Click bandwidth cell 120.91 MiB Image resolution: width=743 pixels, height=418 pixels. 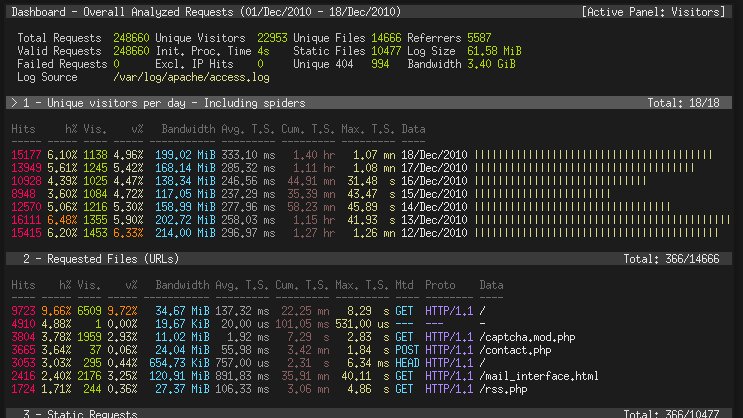(179, 376)
